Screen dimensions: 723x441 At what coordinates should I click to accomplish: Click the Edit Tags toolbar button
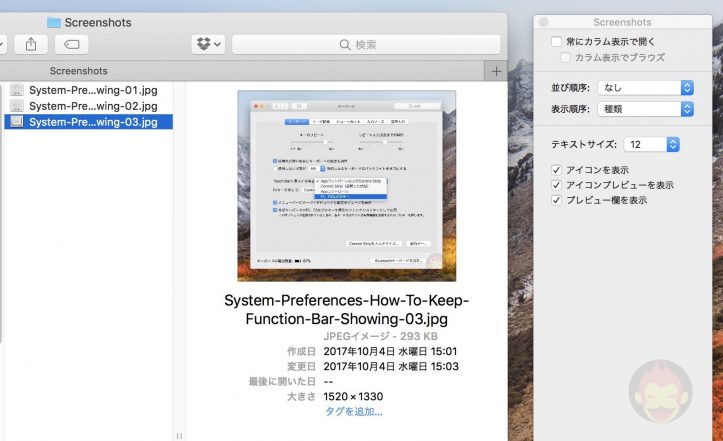tap(71, 45)
